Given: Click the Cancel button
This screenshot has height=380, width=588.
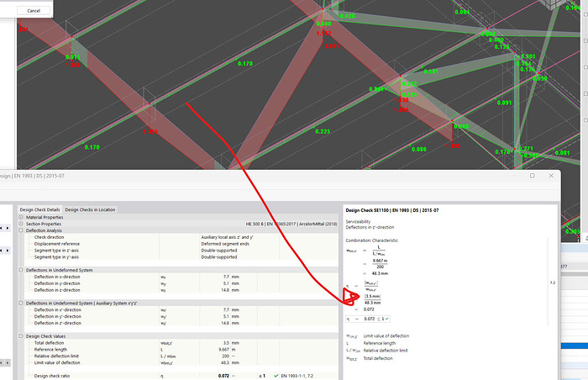Looking at the screenshot, I should (x=34, y=10).
